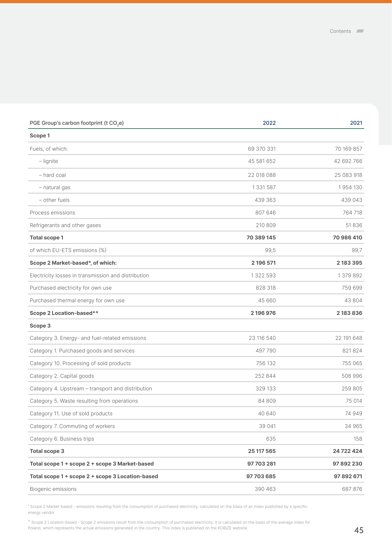Click 'Category 11. Use of sold products'

pyautogui.click(x=71, y=413)
